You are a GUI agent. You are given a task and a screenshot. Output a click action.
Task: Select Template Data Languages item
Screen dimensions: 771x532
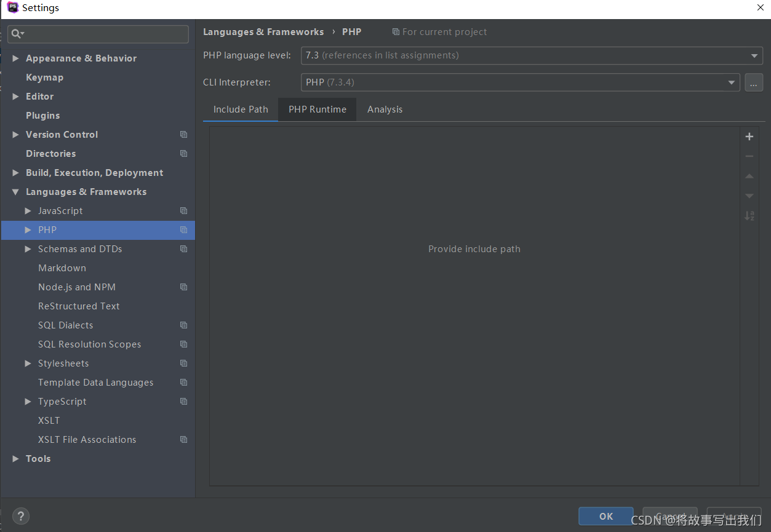click(x=96, y=383)
